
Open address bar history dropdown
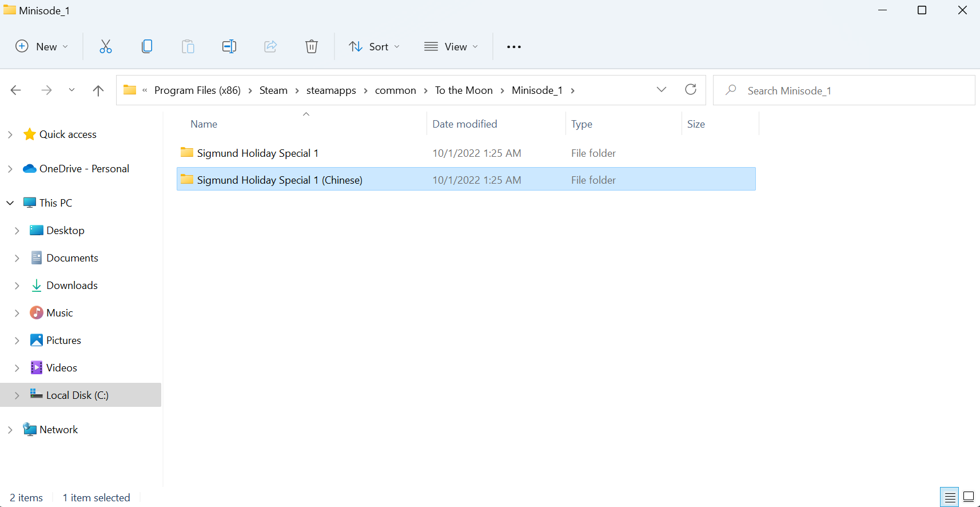pos(662,90)
